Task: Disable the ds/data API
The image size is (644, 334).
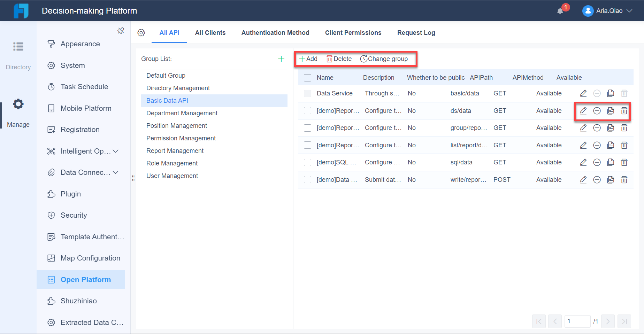Action: (x=597, y=111)
